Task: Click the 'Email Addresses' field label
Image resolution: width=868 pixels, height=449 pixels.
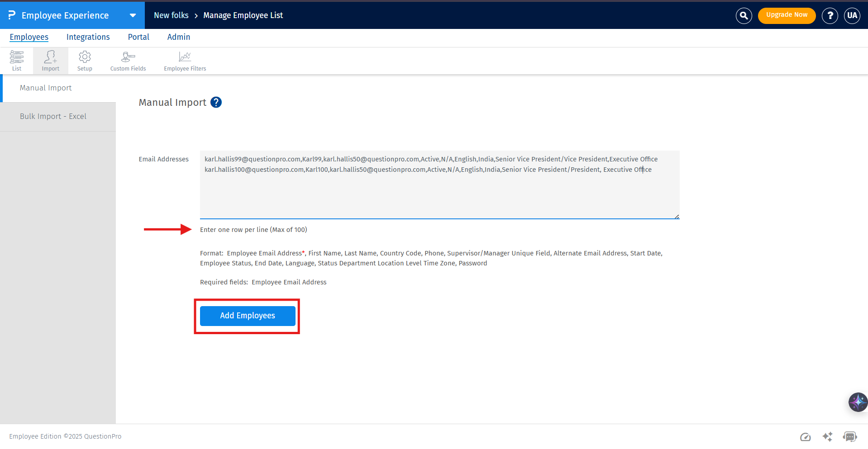Action: [164, 159]
